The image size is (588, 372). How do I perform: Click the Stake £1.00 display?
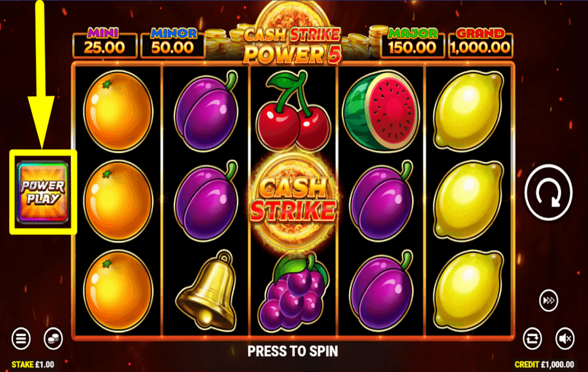click(x=33, y=365)
